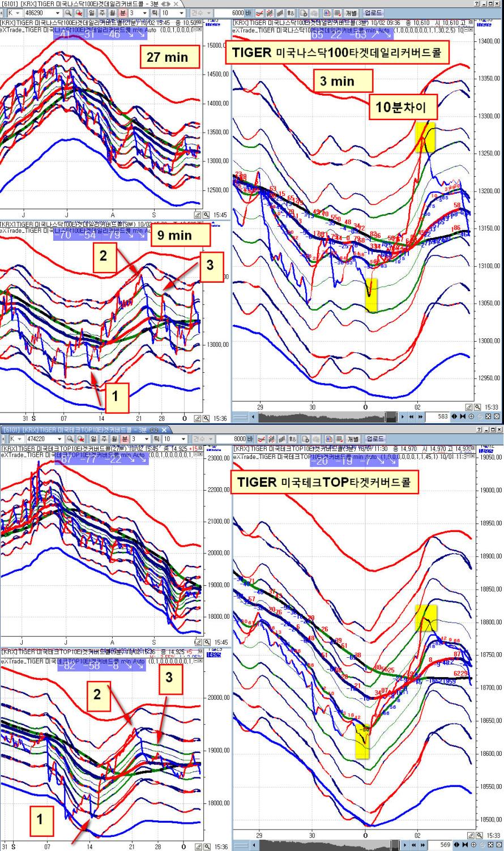Click the 업로드 button in 474220 toolbar
This screenshot has width=504, height=851.
pos(375,439)
